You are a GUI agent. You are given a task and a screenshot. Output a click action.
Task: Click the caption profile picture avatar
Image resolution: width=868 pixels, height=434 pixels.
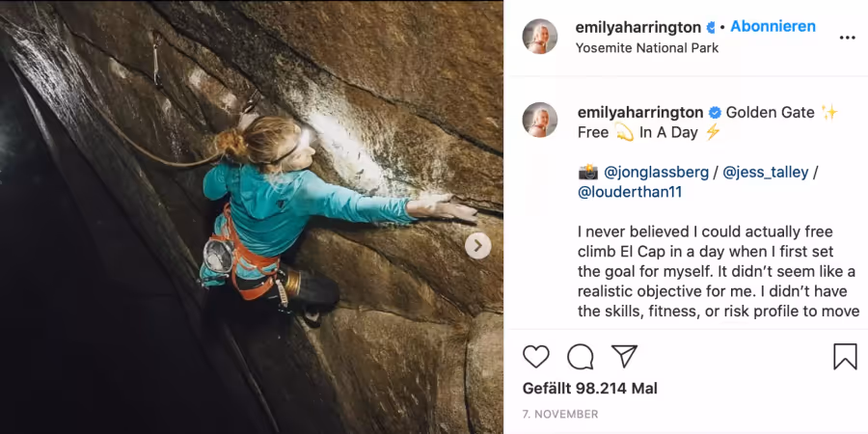pos(540,120)
